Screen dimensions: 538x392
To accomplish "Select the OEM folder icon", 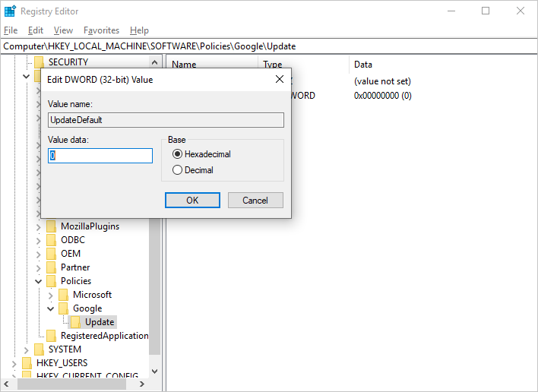I will [x=52, y=254].
